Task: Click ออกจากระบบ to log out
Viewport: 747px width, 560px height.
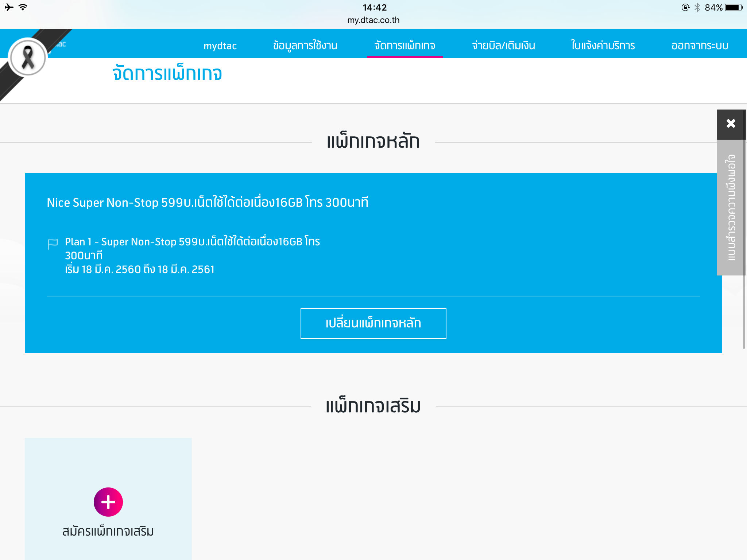Action: [700, 46]
